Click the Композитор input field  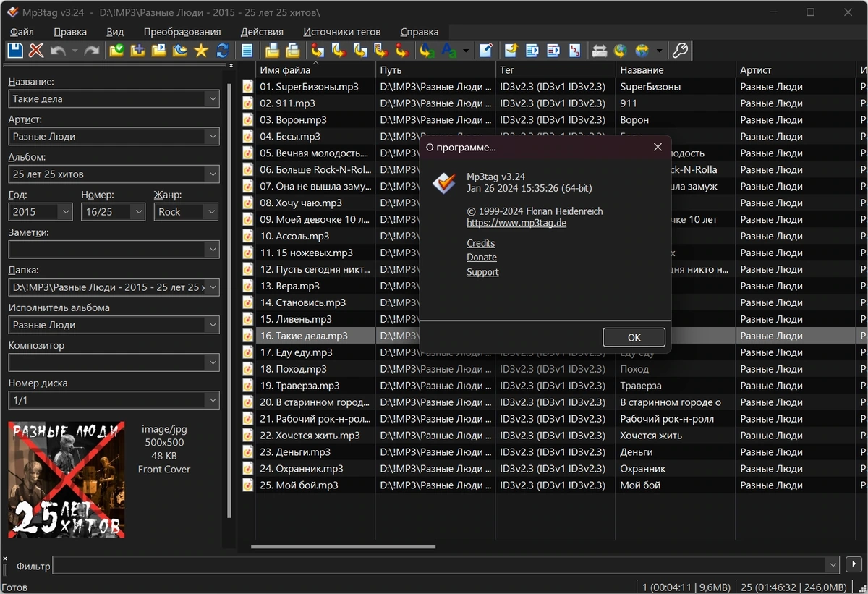pyautogui.click(x=106, y=362)
